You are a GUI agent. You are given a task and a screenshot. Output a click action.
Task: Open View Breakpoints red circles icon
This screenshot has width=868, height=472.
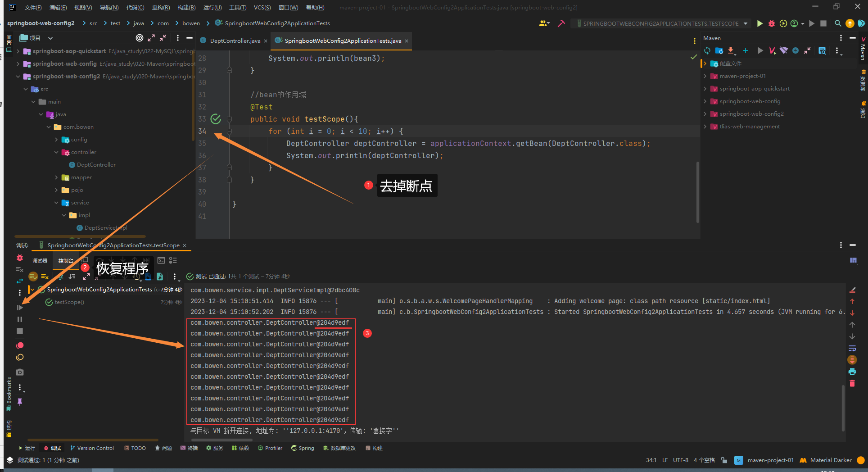(20, 345)
